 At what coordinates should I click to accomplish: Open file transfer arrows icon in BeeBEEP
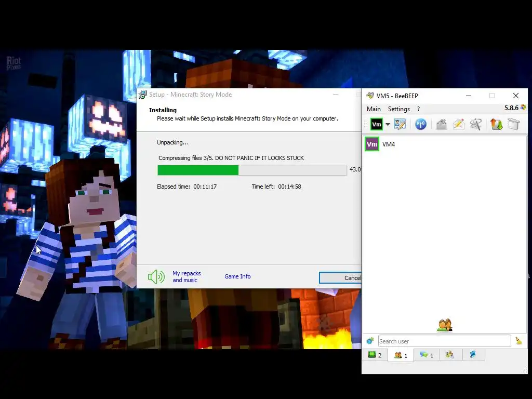496,124
